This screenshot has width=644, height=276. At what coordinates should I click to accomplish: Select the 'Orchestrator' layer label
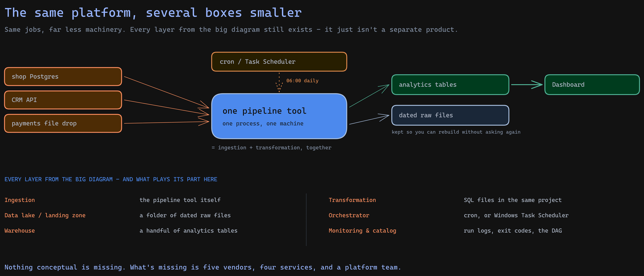click(x=349, y=215)
